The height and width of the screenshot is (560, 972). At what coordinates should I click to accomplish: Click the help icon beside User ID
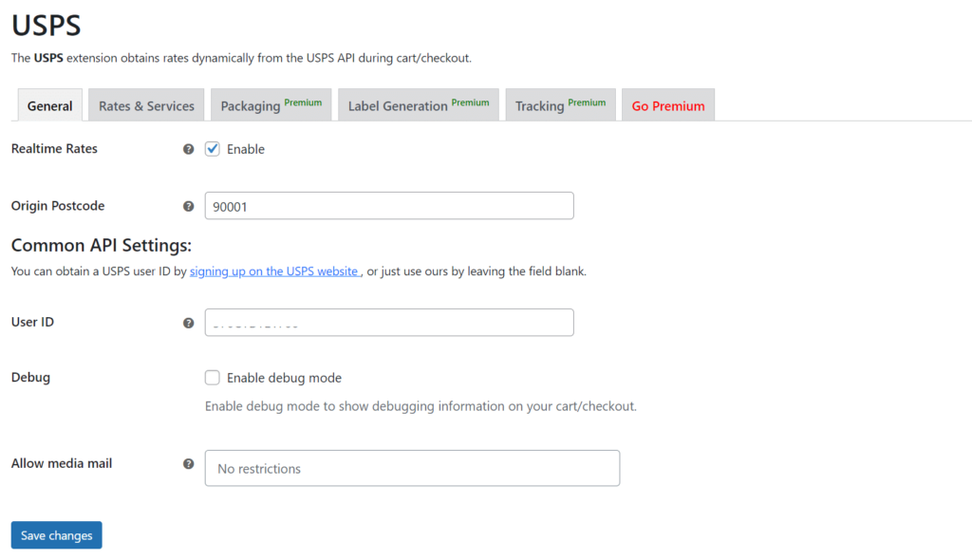(x=188, y=323)
